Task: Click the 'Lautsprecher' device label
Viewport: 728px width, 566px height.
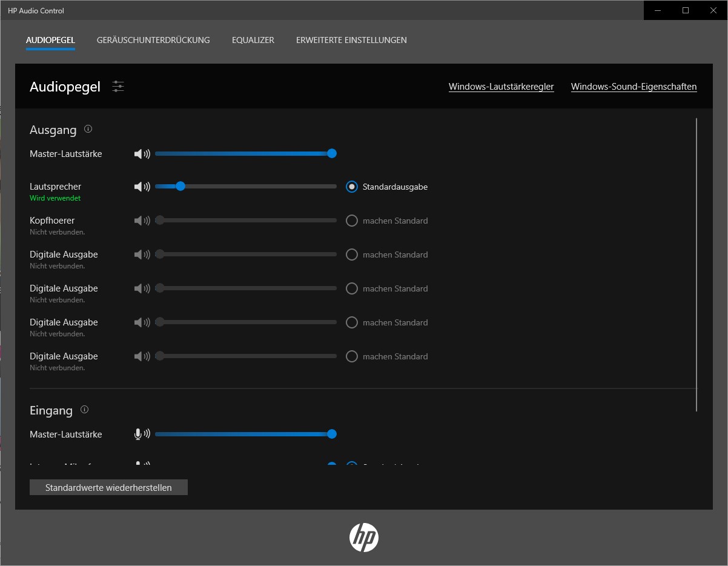Action: pos(55,187)
